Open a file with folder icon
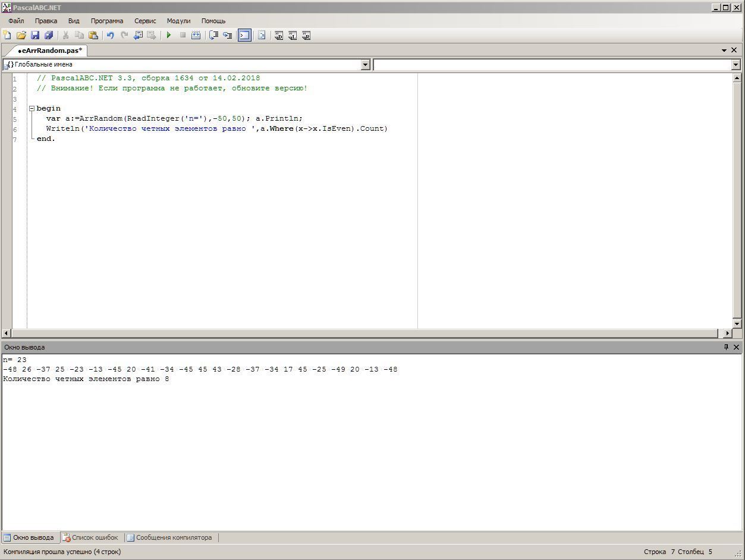 click(21, 36)
